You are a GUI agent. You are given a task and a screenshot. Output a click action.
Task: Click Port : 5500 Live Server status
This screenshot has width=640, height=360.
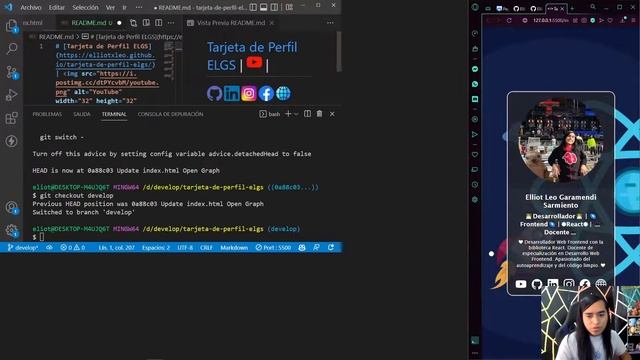273,247
